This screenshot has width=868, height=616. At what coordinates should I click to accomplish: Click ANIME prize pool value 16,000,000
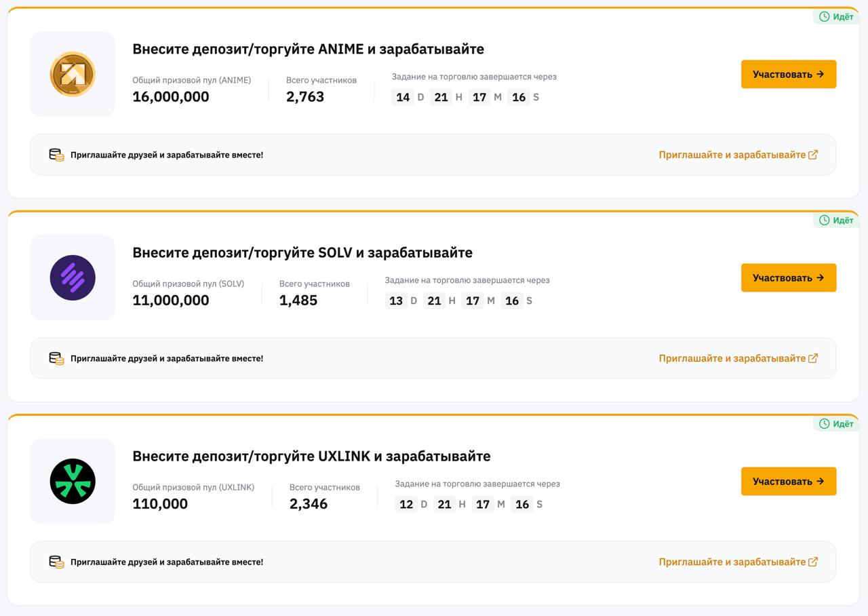(x=171, y=96)
